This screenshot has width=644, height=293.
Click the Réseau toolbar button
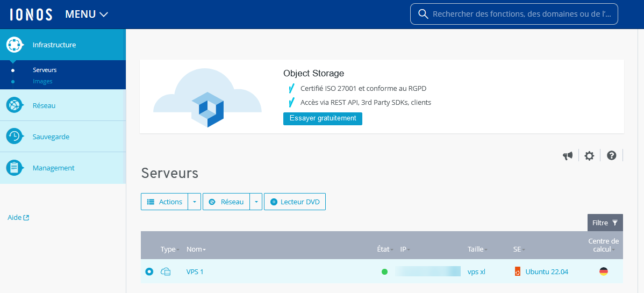tap(226, 202)
